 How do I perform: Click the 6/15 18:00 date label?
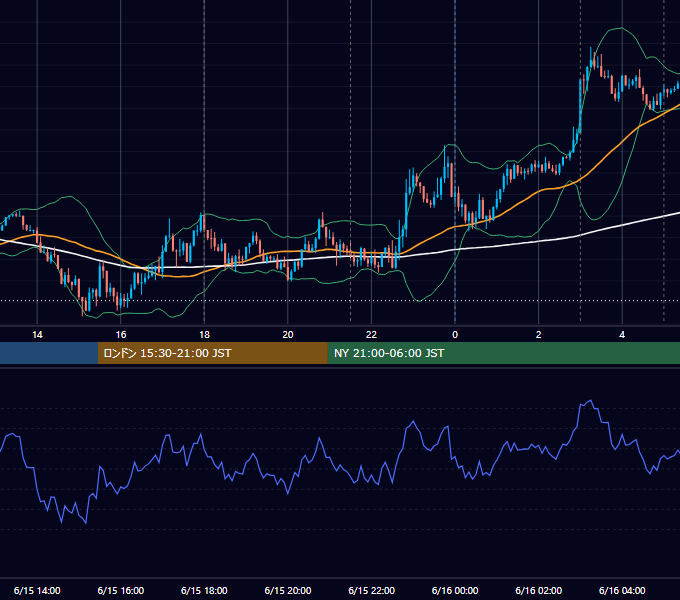(204, 590)
